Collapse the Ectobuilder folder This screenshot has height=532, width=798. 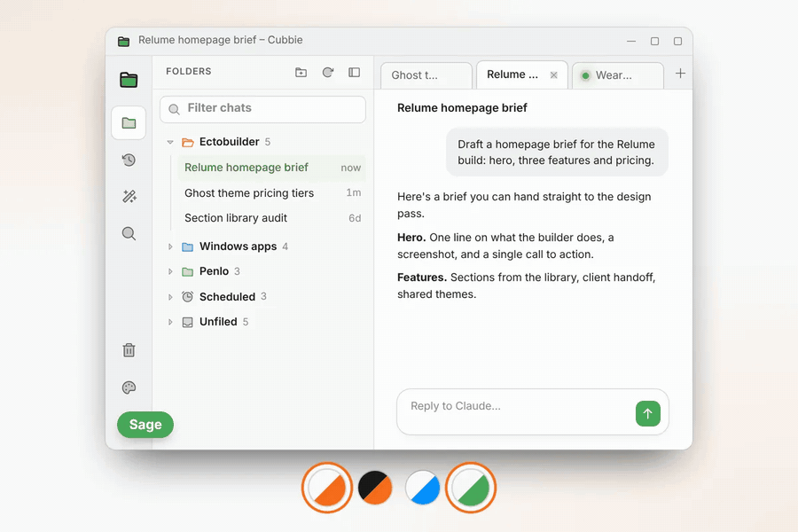pos(170,142)
